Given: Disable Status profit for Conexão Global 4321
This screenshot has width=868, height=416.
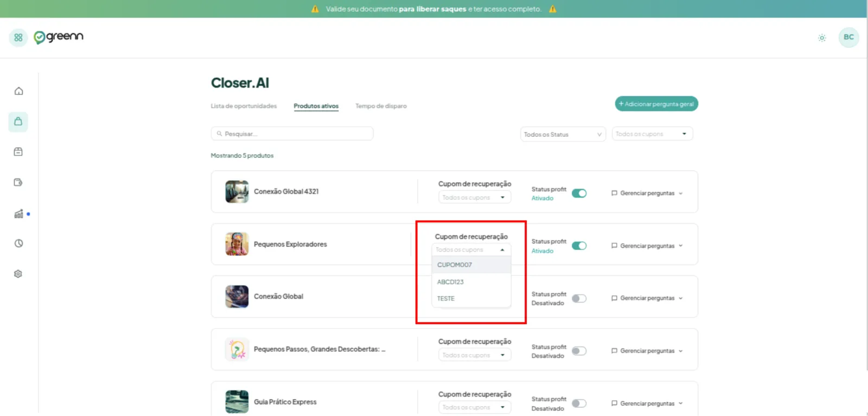Looking at the screenshot, I should [x=579, y=193].
